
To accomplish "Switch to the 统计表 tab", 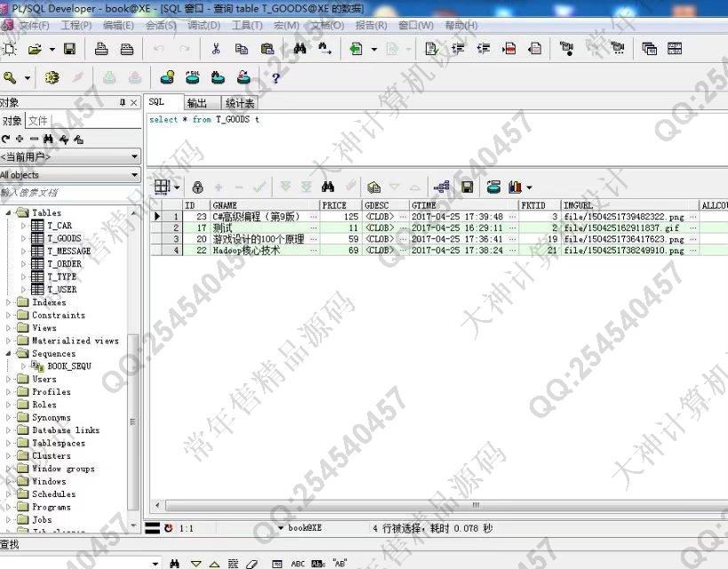I will (240, 102).
